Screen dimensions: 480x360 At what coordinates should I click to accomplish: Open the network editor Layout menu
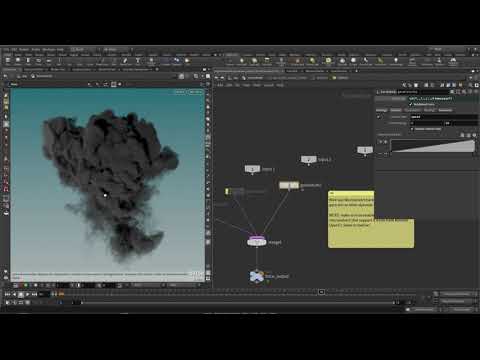coord(268,85)
